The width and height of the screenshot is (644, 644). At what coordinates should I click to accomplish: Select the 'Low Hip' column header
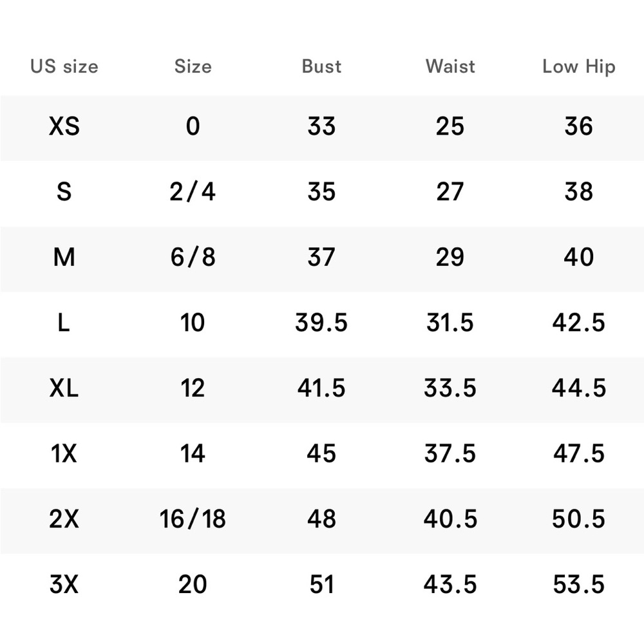click(x=579, y=68)
